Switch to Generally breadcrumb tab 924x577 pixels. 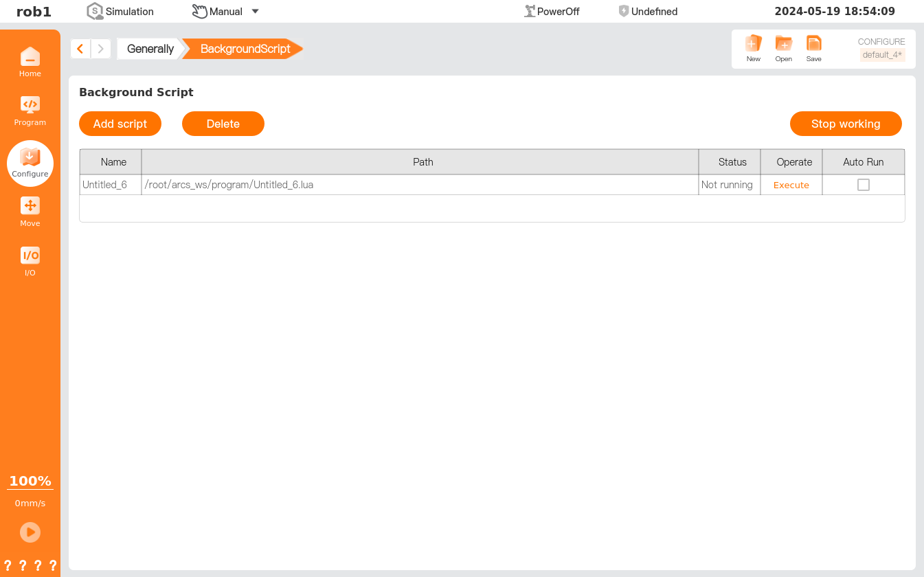click(x=150, y=49)
